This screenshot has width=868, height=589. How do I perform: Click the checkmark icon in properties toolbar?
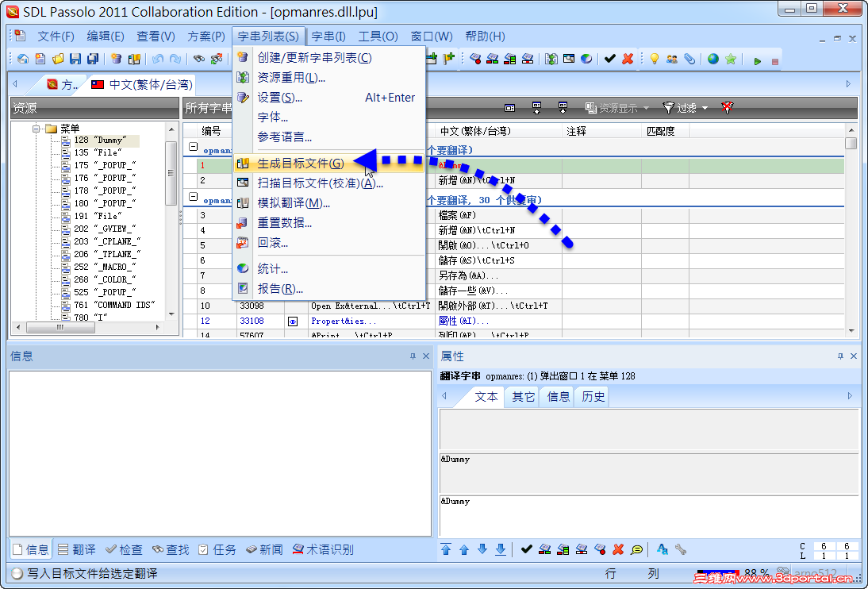[527, 549]
